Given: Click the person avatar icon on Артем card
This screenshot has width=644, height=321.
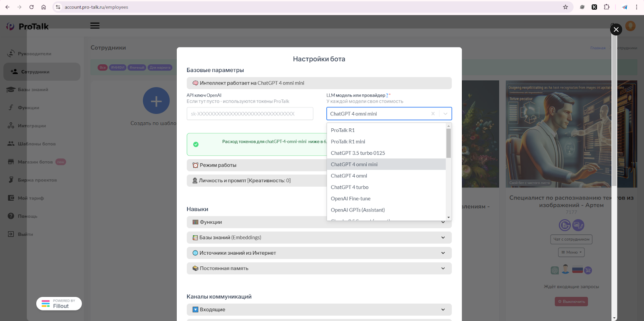Looking at the screenshot, I should click(x=566, y=270).
